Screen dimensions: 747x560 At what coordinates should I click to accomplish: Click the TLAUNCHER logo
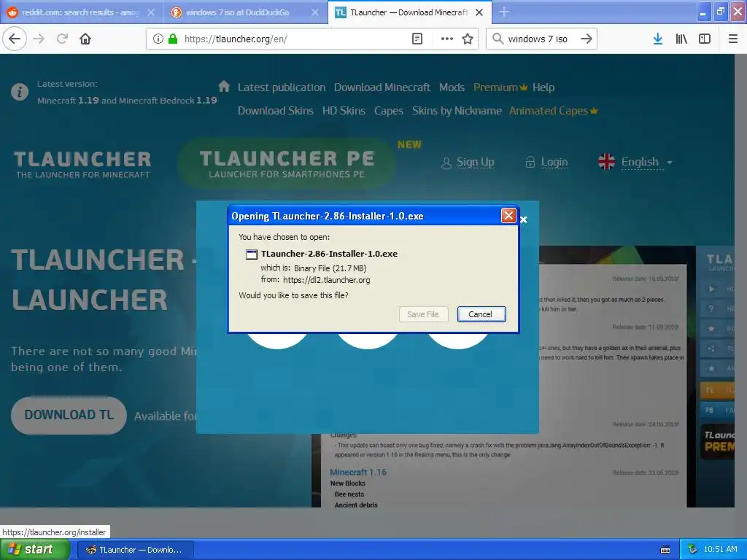coord(82,164)
